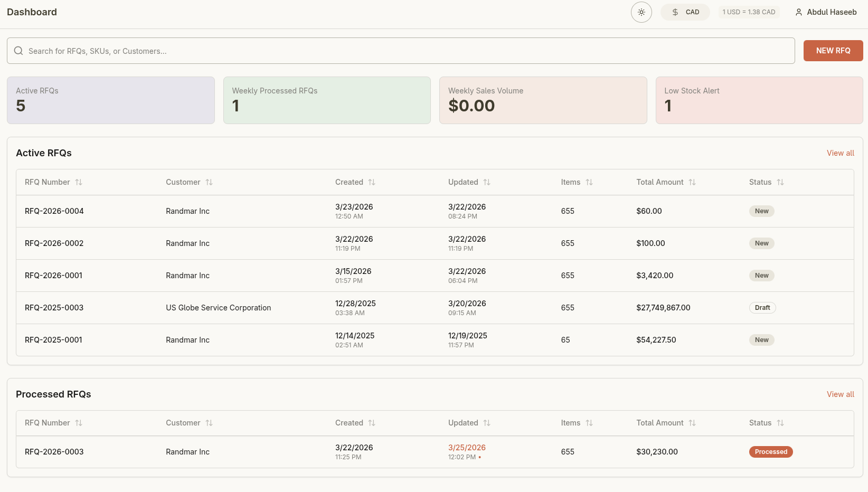Click the $54,227.50 total amount

[x=656, y=340]
